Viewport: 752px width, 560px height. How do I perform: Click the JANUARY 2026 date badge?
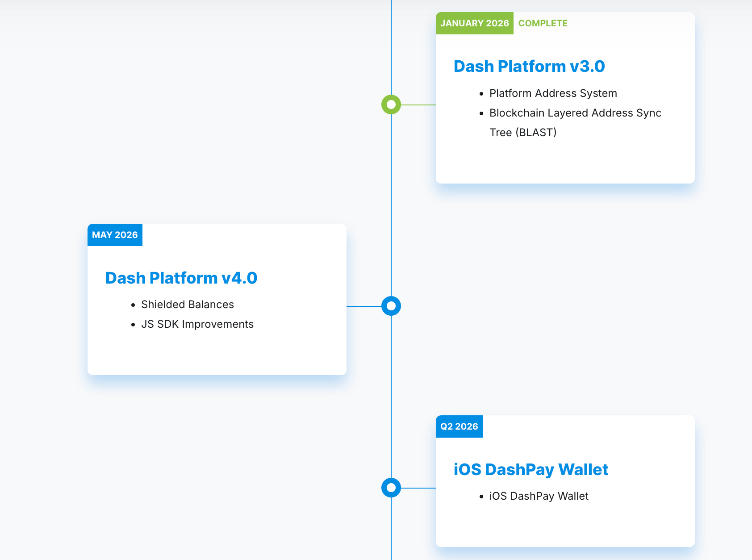click(475, 23)
